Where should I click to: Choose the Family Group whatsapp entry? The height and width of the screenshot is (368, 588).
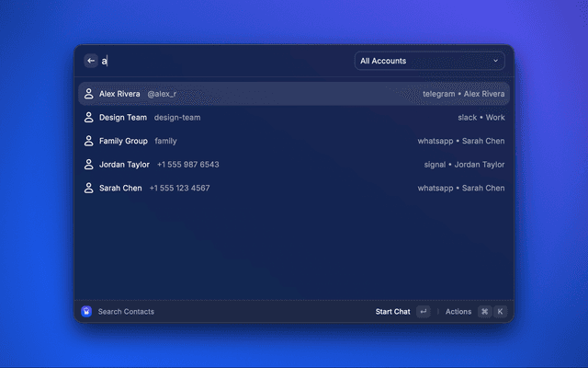294,141
